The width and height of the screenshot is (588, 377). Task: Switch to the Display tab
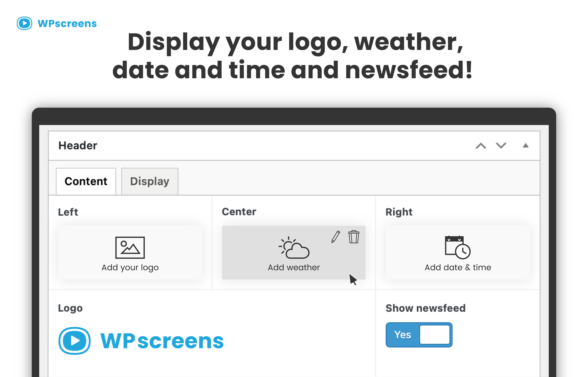point(150,181)
